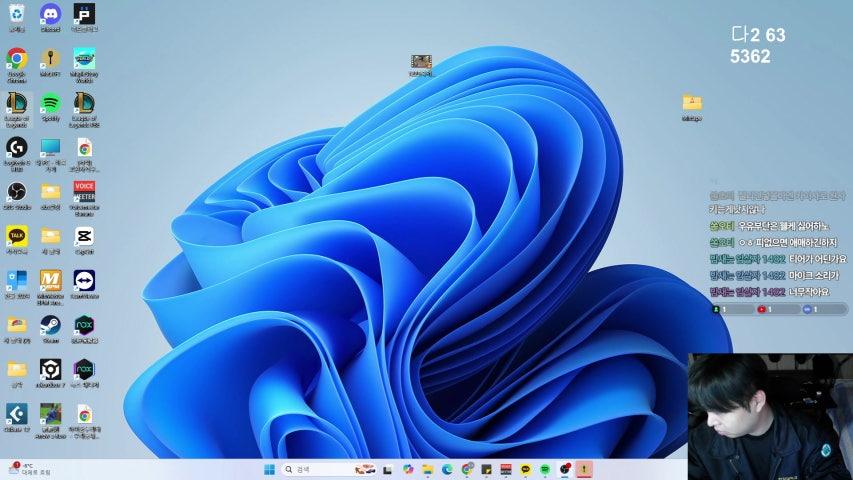853x480 pixels.
Task: Open the weather widget in the taskbar
Action: pyautogui.click(x=30, y=469)
